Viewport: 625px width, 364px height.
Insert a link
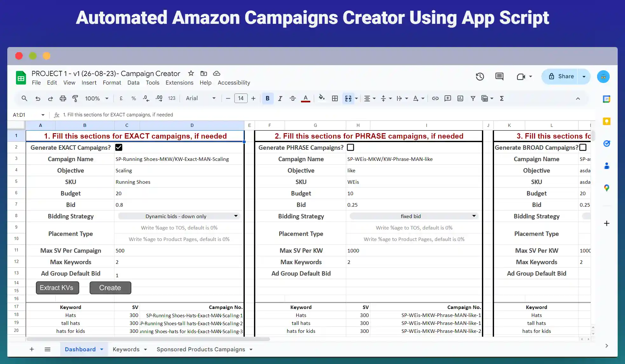tap(435, 99)
